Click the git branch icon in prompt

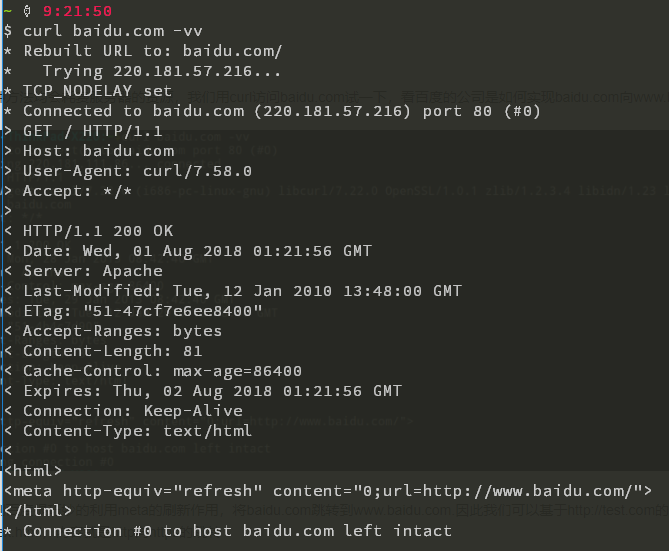tap(27, 11)
